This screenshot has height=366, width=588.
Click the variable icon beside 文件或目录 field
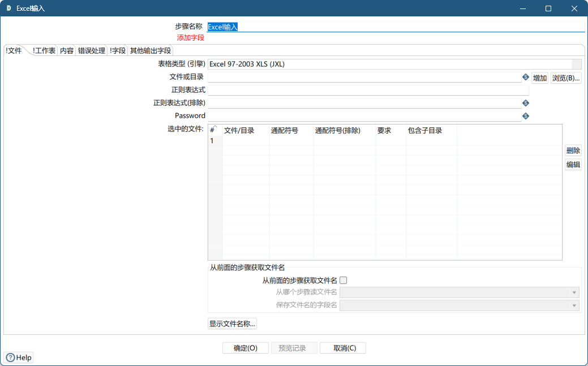(525, 77)
